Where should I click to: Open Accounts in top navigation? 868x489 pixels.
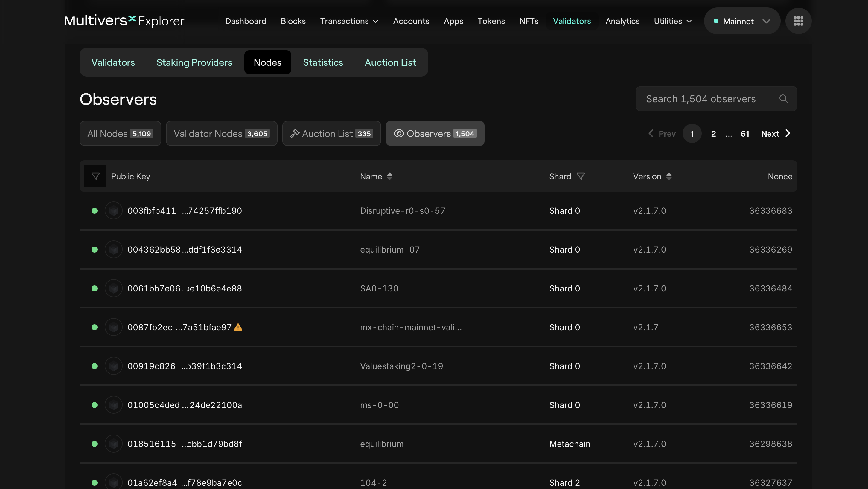411,21
